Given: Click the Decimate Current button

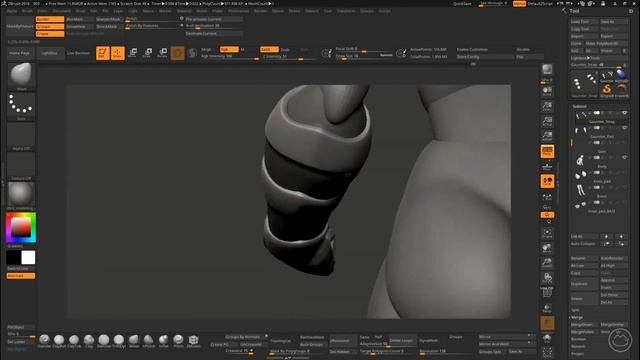Looking at the screenshot, I should click(x=213, y=34).
